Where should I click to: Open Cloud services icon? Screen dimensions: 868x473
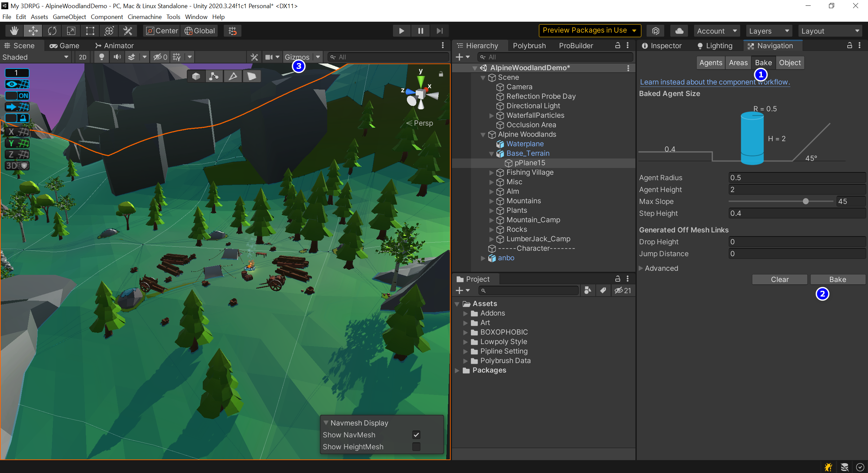679,31
